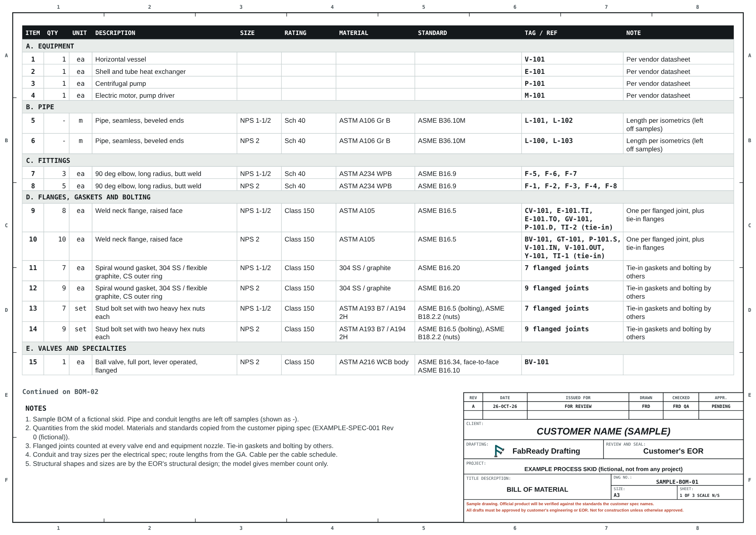This screenshot has height=535, width=756.
Task: Select 'FOR REVIEW' issued-for cell
Action: (578, 406)
